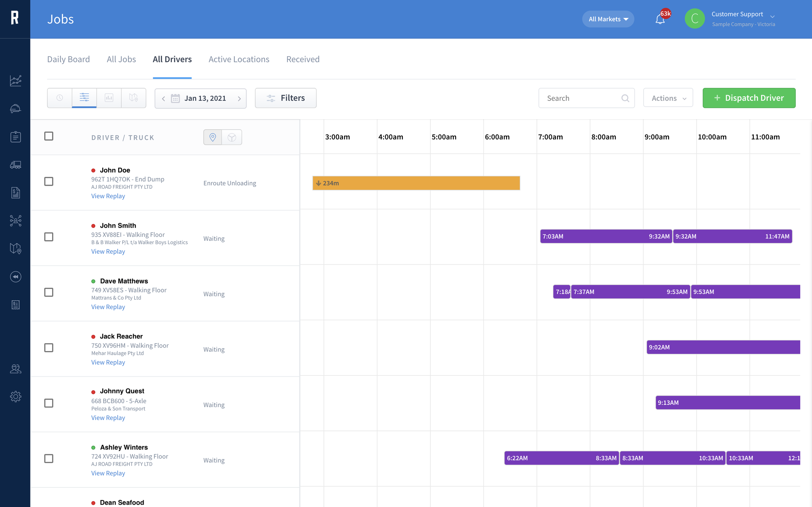Check the select-all drivers checkbox
The width and height of the screenshot is (812, 507).
pyautogui.click(x=49, y=136)
